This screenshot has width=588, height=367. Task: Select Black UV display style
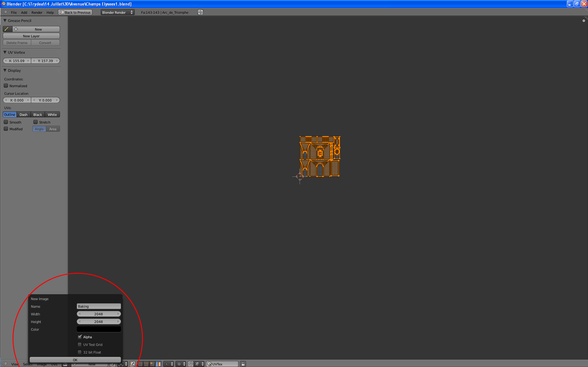click(x=38, y=115)
